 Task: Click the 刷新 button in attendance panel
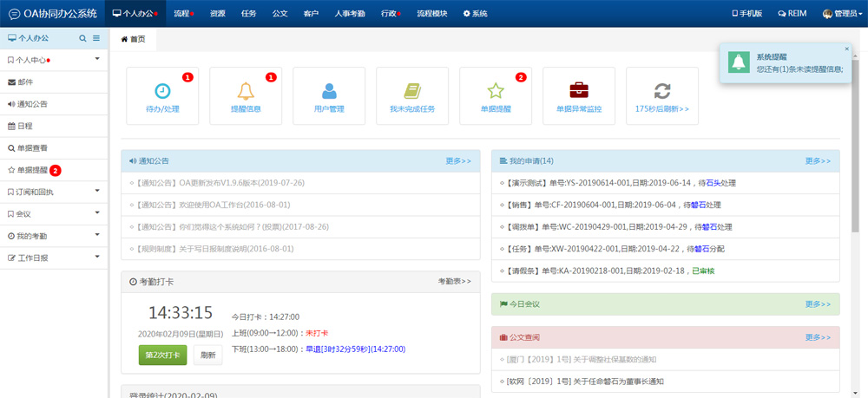(207, 355)
